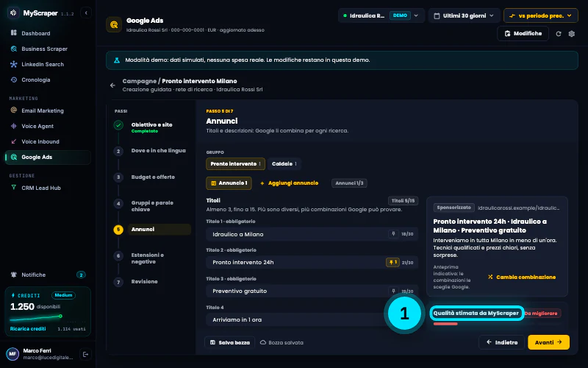Go to step Obiettivo e sito
This screenshot has width=588, height=368.
click(152, 127)
